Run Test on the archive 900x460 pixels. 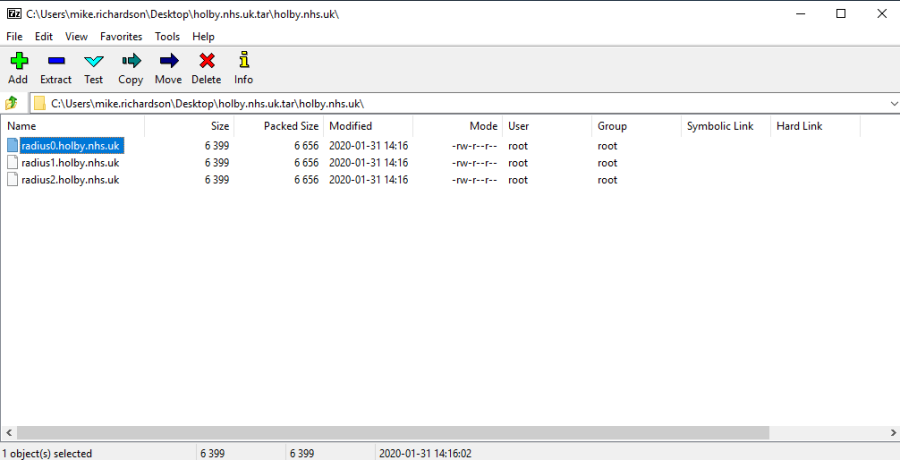tap(93, 62)
